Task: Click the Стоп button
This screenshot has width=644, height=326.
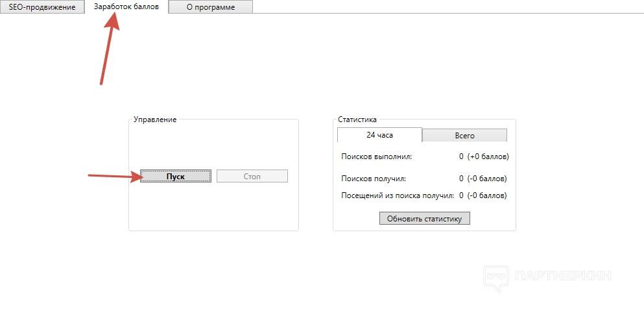Action: (252, 176)
